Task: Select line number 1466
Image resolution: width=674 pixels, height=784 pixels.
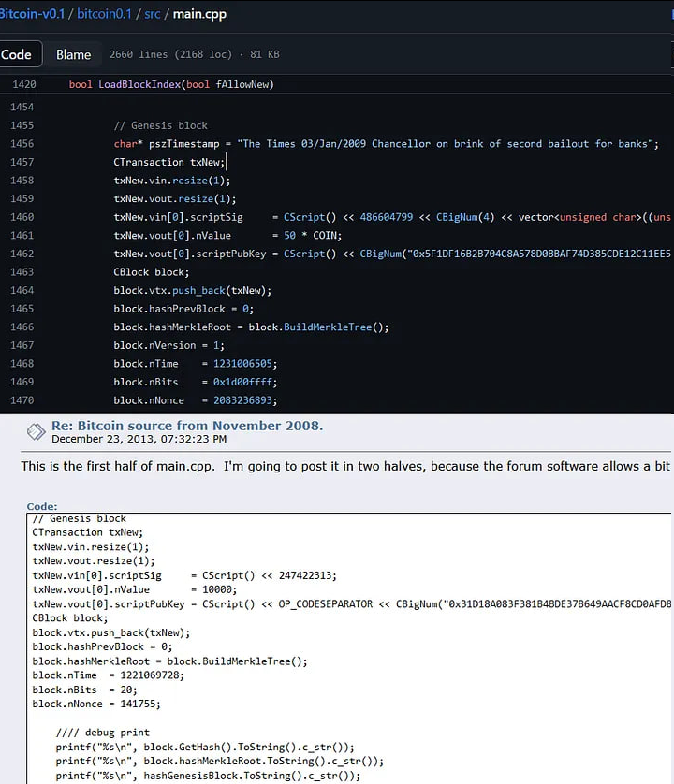Action: coord(22,327)
